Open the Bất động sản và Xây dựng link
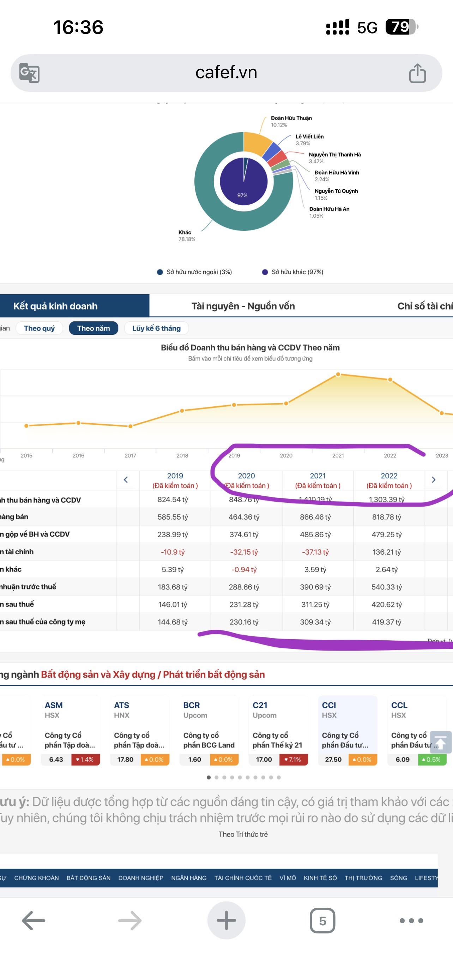453x980 pixels. click(x=98, y=674)
